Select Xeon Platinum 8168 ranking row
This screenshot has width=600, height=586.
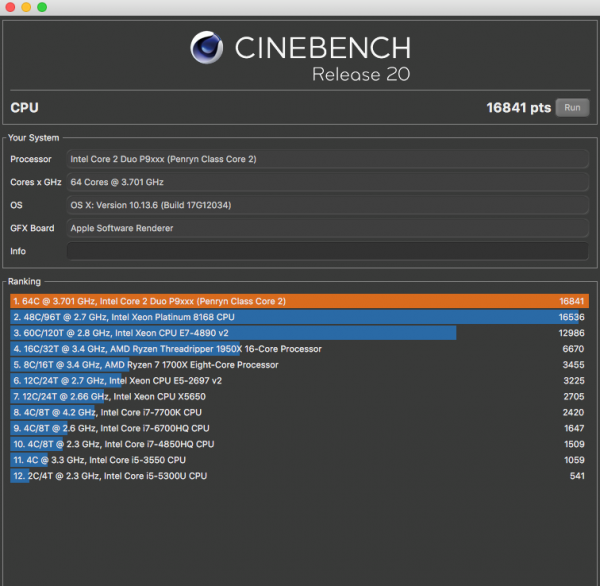point(298,317)
